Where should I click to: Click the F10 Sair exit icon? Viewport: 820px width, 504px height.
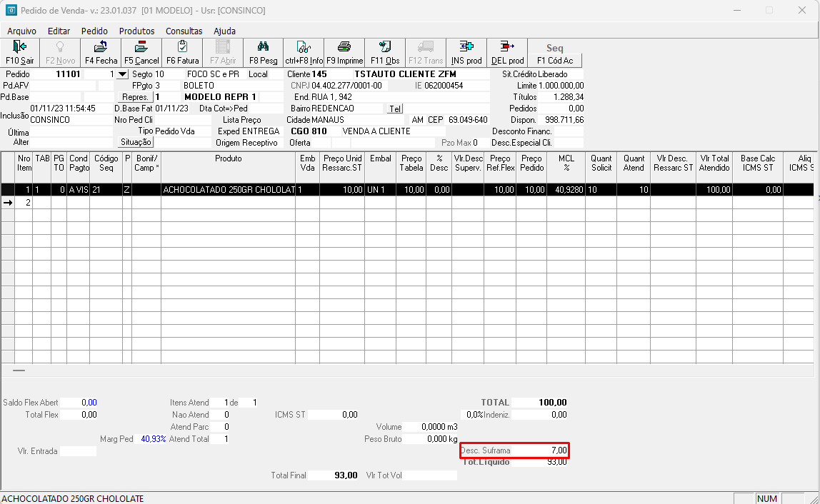[20, 53]
